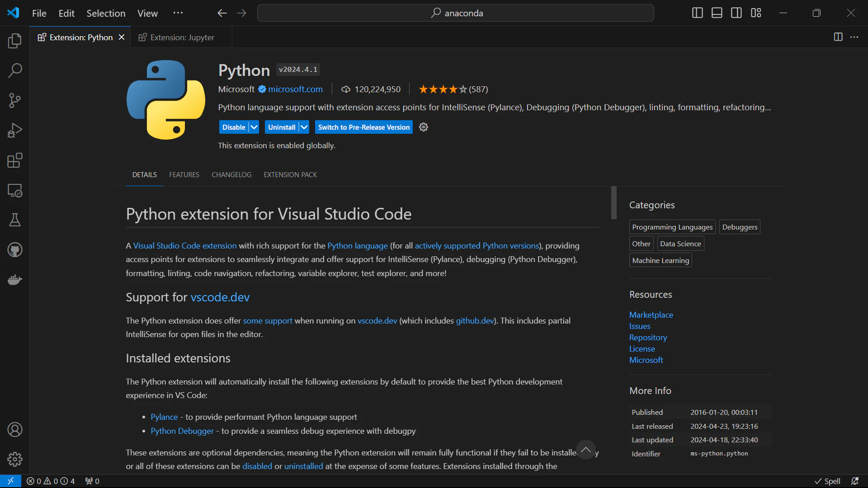Open the File menu
868x488 pixels.
coord(39,13)
